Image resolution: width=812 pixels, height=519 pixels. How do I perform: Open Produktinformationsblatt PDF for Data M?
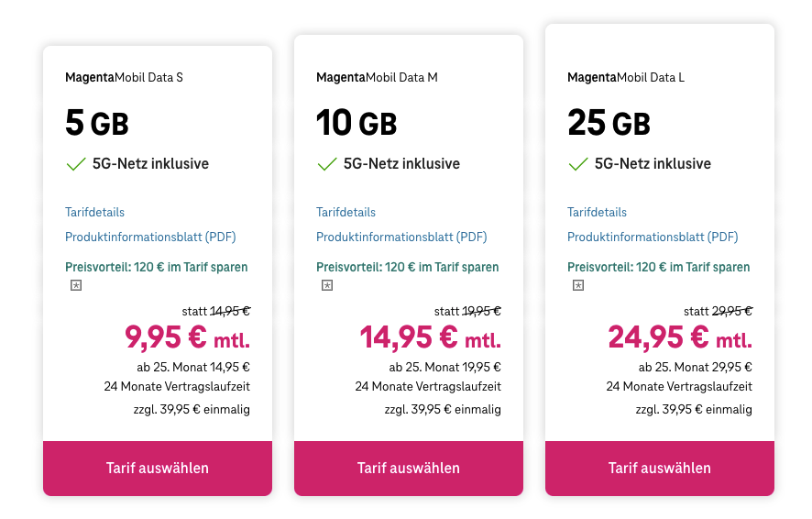[x=401, y=237]
